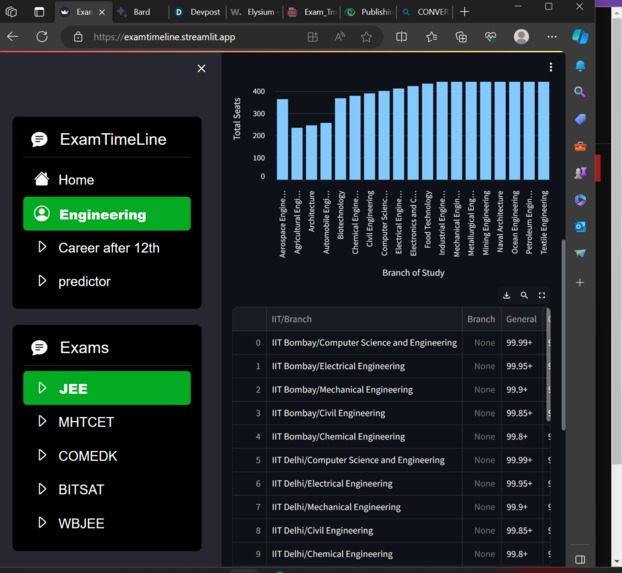Open the Home menu item
This screenshot has width=622, height=573.
pos(107,180)
